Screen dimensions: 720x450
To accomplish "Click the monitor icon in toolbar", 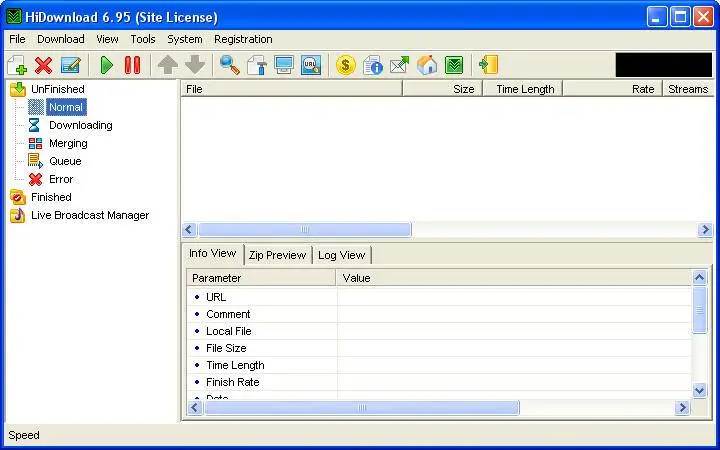I will coord(284,65).
